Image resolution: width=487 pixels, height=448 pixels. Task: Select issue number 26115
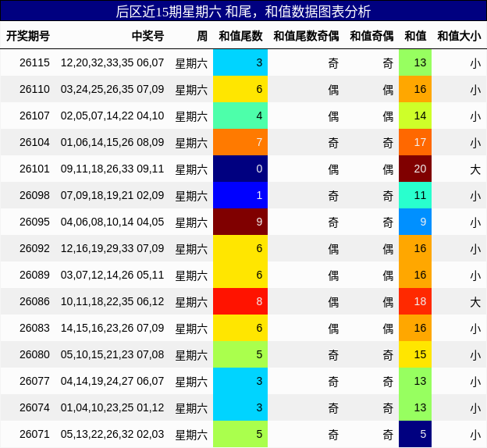coord(34,62)
